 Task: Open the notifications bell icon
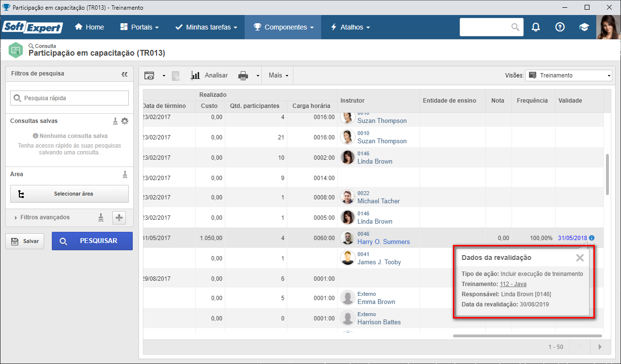tap(536, 27)
